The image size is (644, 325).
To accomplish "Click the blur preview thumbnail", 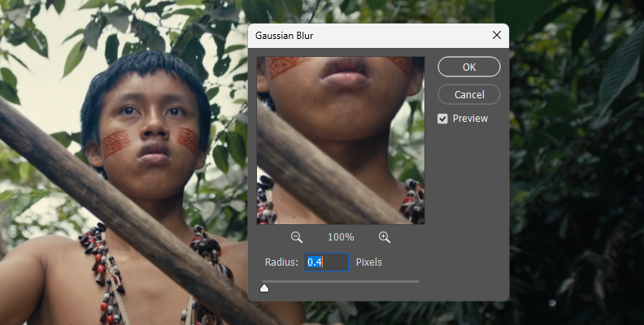I will (341, 141).
